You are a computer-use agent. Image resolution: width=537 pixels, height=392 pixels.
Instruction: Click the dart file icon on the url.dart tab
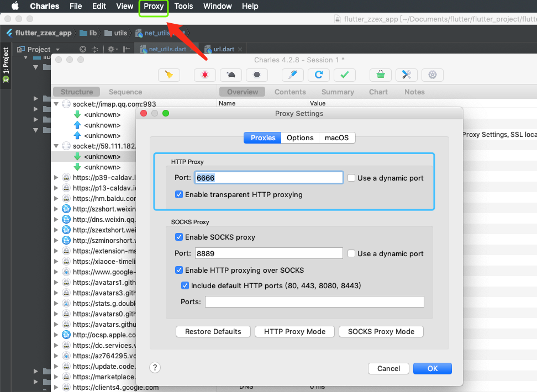coord(208,49)
